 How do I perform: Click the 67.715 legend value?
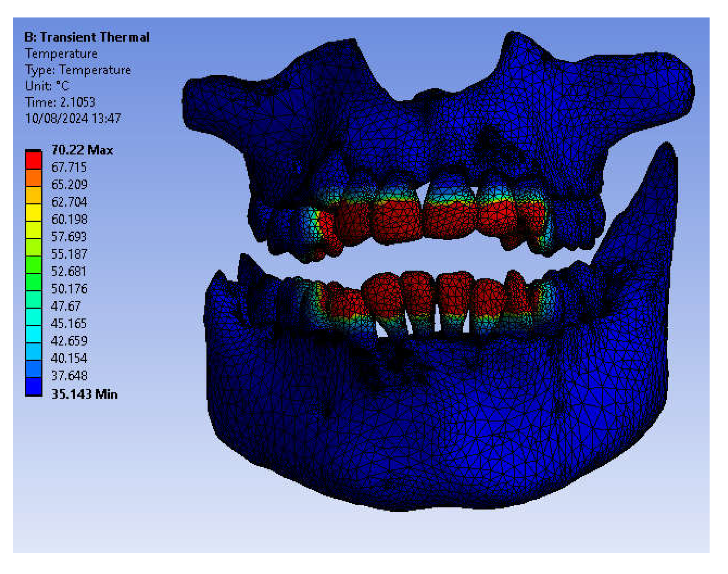(x=69, y=167)
